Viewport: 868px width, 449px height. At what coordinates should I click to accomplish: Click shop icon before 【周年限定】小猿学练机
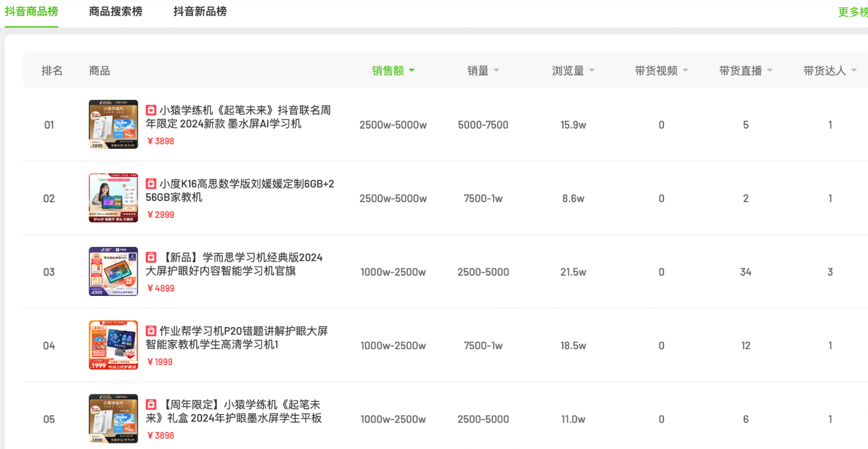tap(151, 404)
